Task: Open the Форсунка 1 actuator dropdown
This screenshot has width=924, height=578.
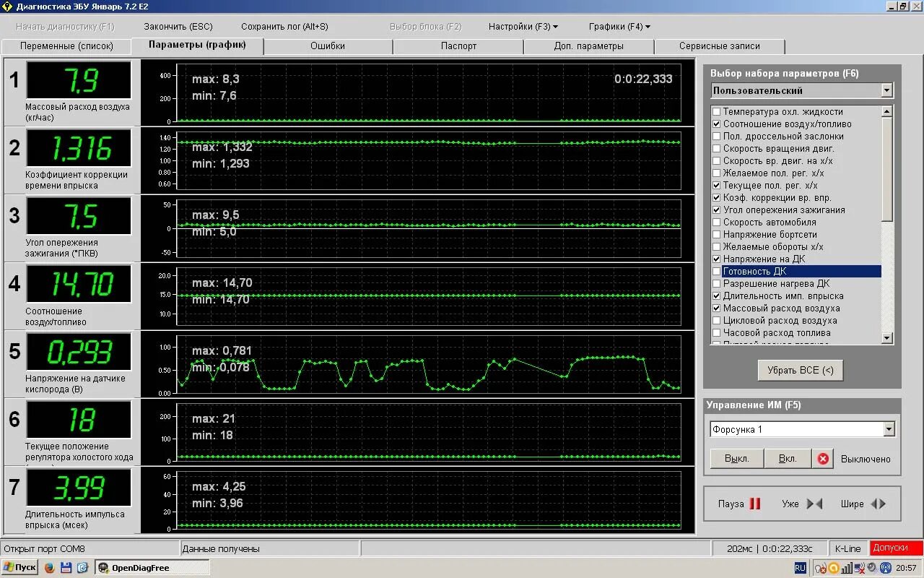Action: coord(889,429)
